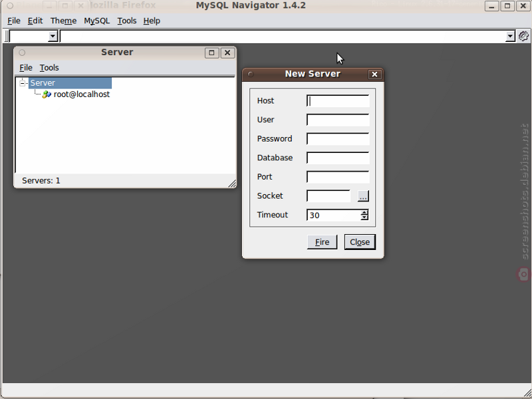Image resolution: width=532 pixels, height=399 pixels.
Task: Minimize the MySQL Navigator window
Action: (491, 6)
